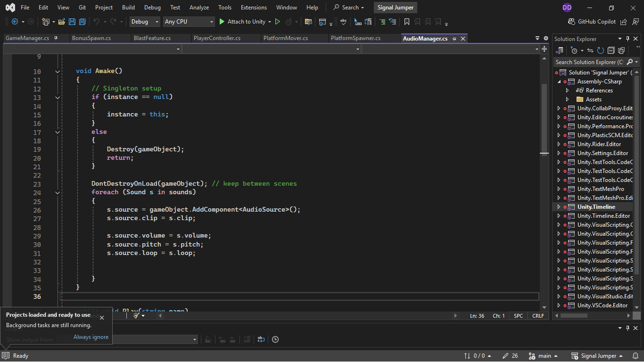Click the code cleanup broom icon
The height and width of the screenshot is (362, 644).
pos(136,315)
